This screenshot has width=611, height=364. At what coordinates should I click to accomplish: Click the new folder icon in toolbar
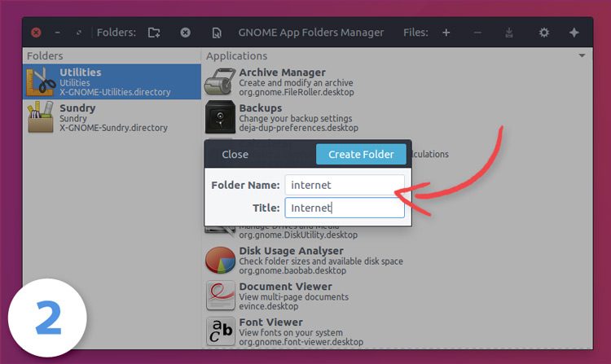(154, 33)
